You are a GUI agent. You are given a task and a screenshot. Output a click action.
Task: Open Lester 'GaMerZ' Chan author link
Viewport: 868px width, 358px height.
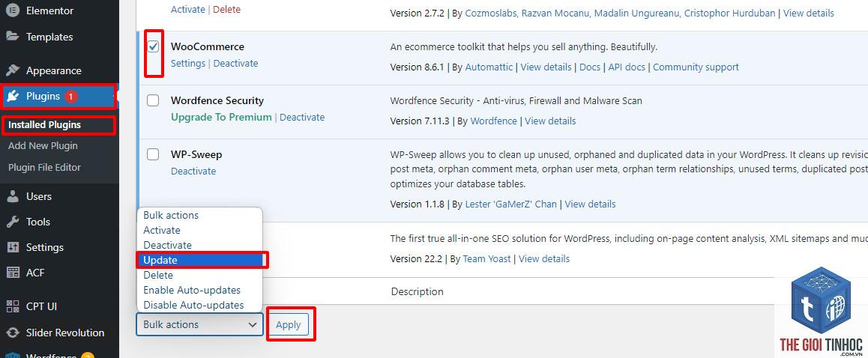coord(511,204)
